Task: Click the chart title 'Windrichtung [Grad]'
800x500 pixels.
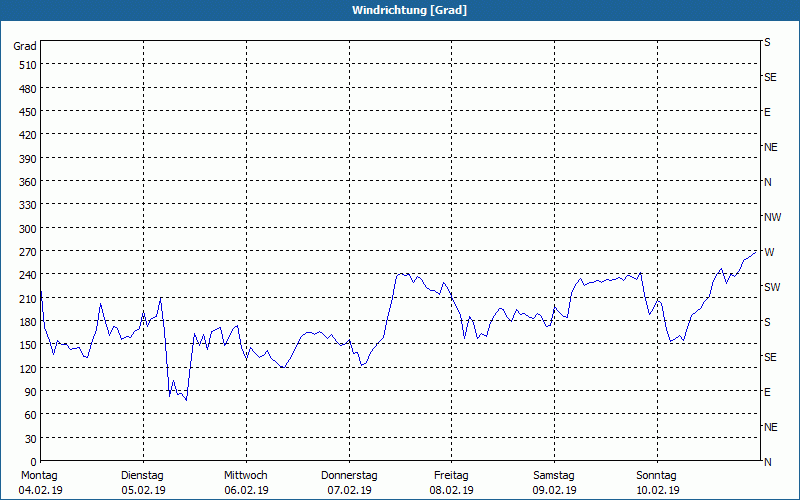Action: pyautogui.click(x=409, y=10)
